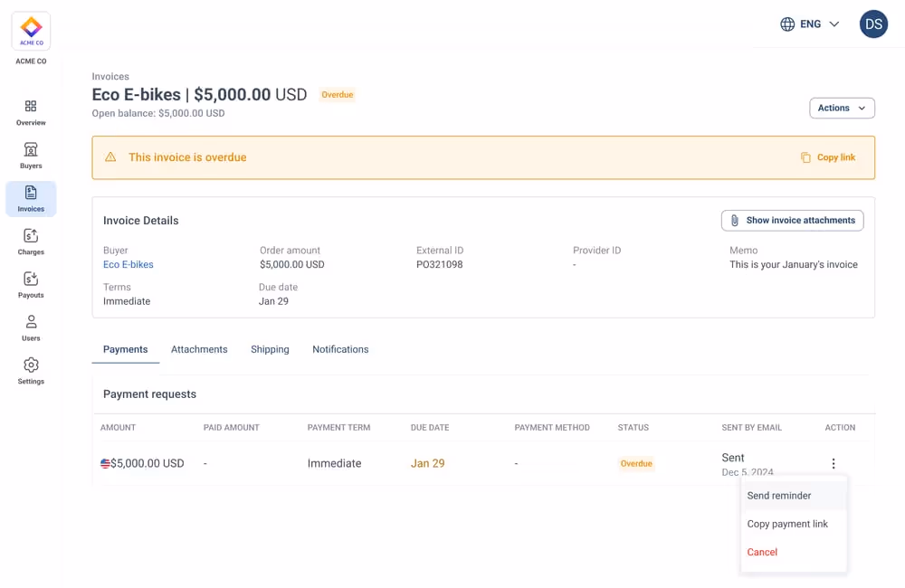Switch to the Shipping tab

(x=270, y=349)
